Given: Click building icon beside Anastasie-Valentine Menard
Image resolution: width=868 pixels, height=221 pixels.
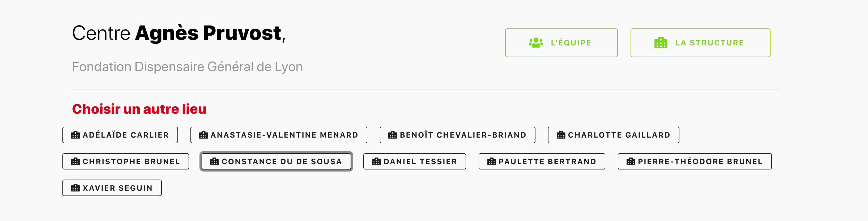Looking at the screenshot, I should click(x=203, y=135).
